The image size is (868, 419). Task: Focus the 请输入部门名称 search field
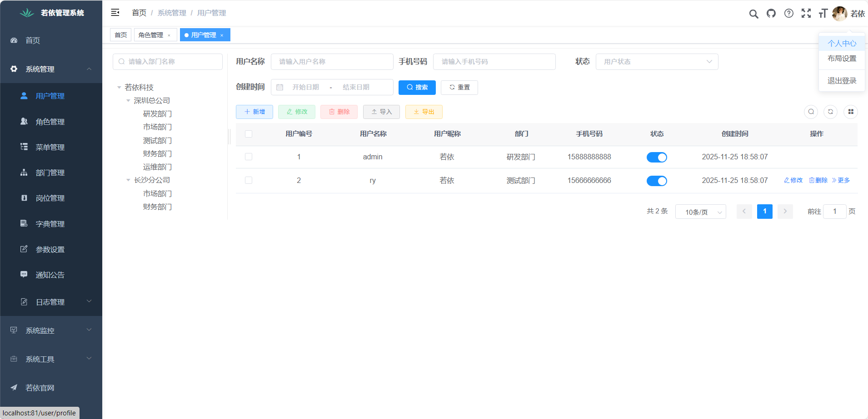point(168,62)
